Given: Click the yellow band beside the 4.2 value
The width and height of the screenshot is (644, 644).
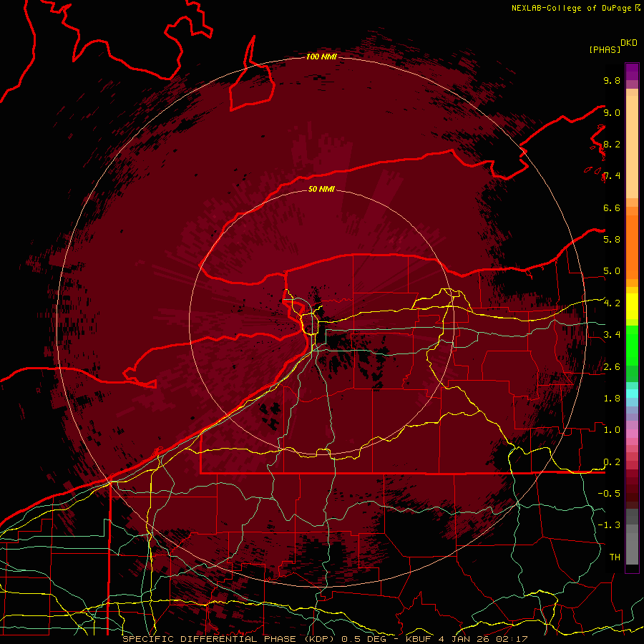Looking at the screenshot, I should click(x=632, y=306).
